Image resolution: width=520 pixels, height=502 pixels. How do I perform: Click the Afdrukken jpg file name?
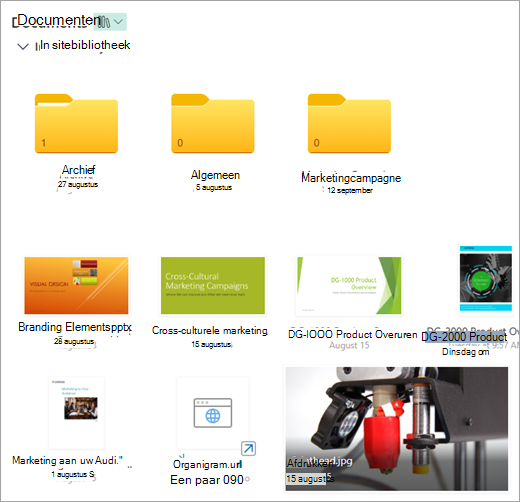[320, 462]
